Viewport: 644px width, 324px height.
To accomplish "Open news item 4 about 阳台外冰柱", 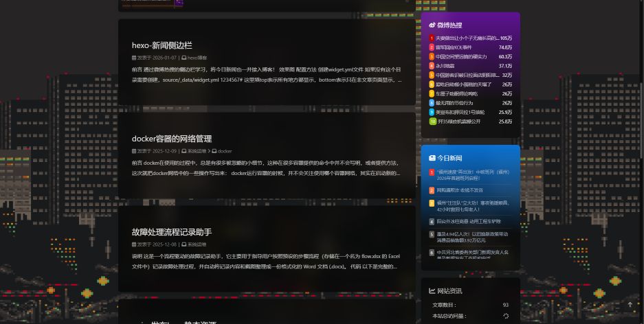I will point(470,222).
